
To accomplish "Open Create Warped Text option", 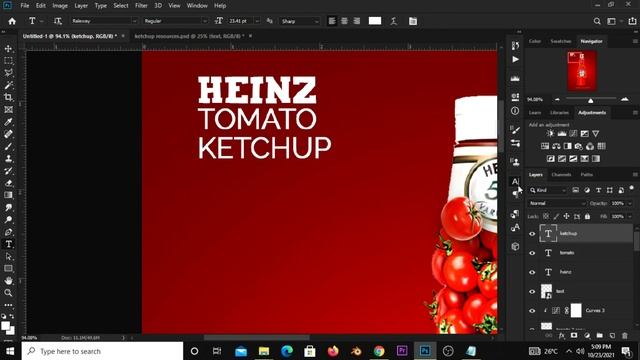I will [393, 21].
